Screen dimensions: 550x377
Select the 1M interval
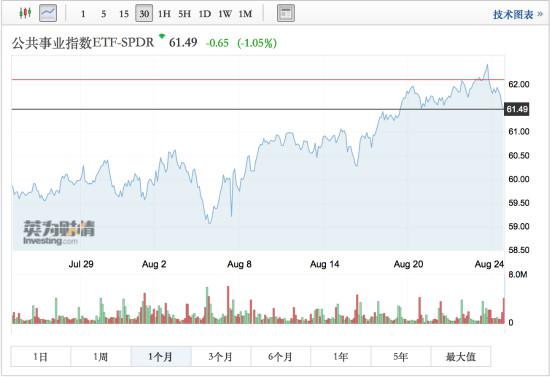tap(245, 14)
